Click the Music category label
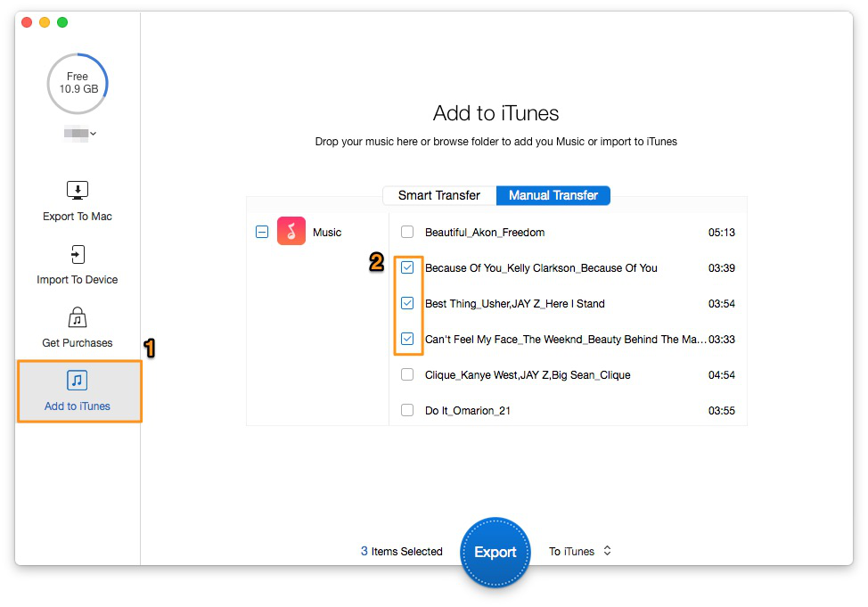 click(326, 232)
